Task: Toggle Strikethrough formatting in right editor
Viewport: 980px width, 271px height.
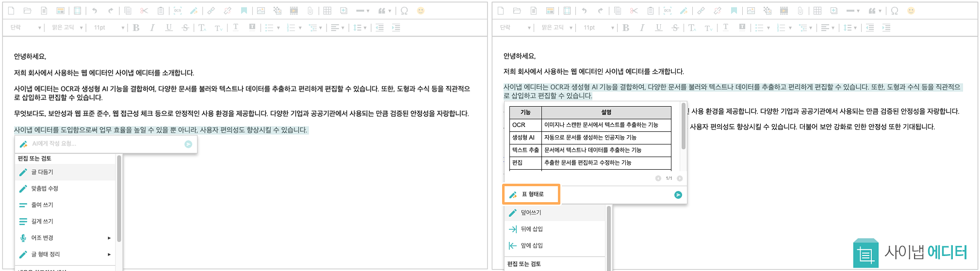Action: [675, 28]
